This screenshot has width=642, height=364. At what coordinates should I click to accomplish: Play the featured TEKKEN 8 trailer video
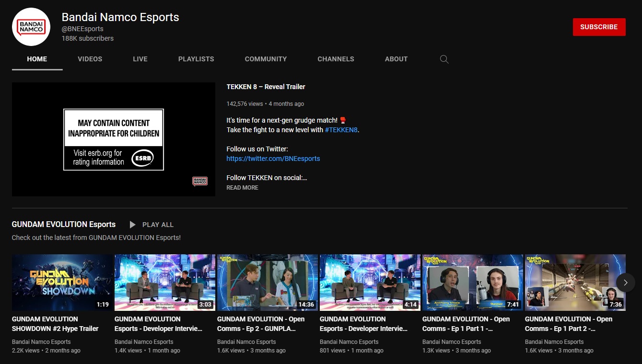114,139
